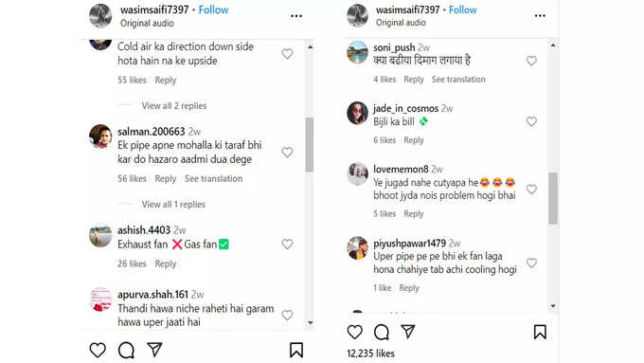The height and width of the screenshot is (363, 644).
Task: Click Follow in the right panel header
Action: point(463,9)
